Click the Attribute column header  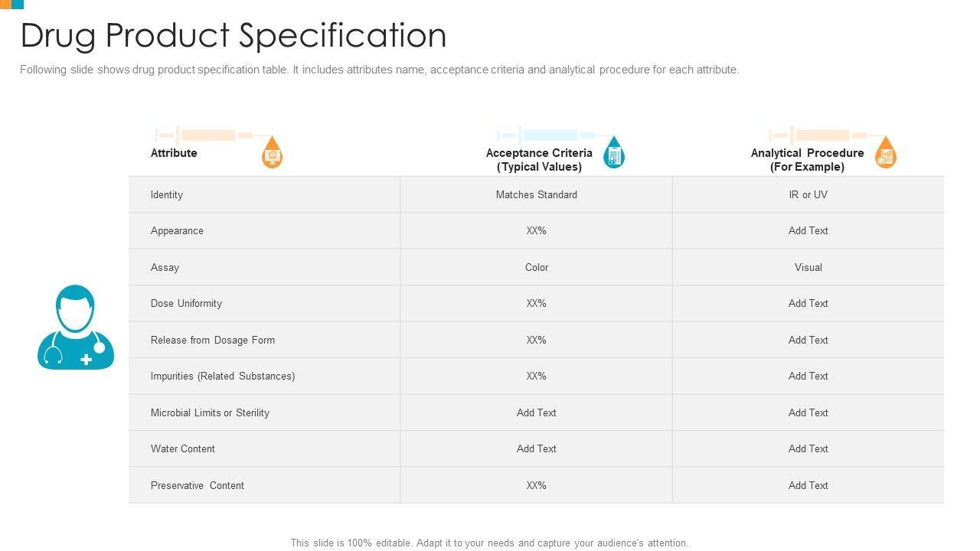coord(174,153)
